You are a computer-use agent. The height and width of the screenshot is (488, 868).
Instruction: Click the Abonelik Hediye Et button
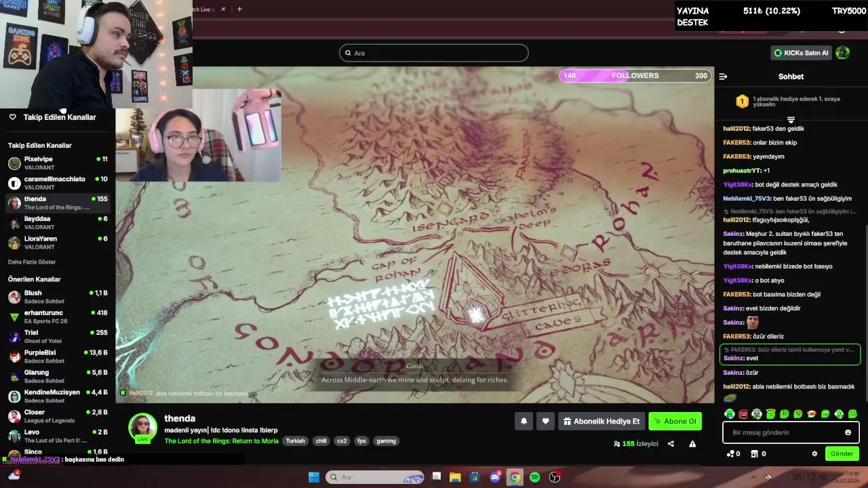(x=601, y=422)
